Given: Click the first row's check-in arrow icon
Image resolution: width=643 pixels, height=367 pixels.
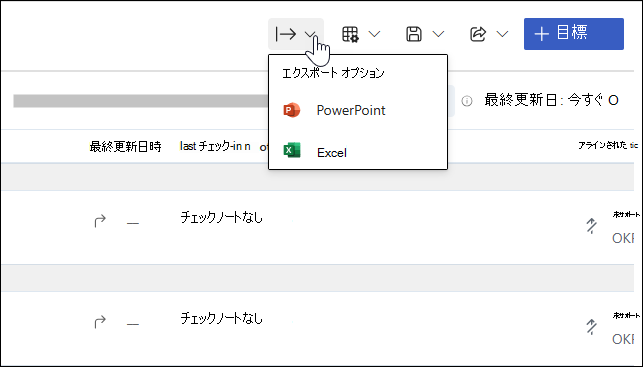Looking at the screenshot, I should point(100,221).
